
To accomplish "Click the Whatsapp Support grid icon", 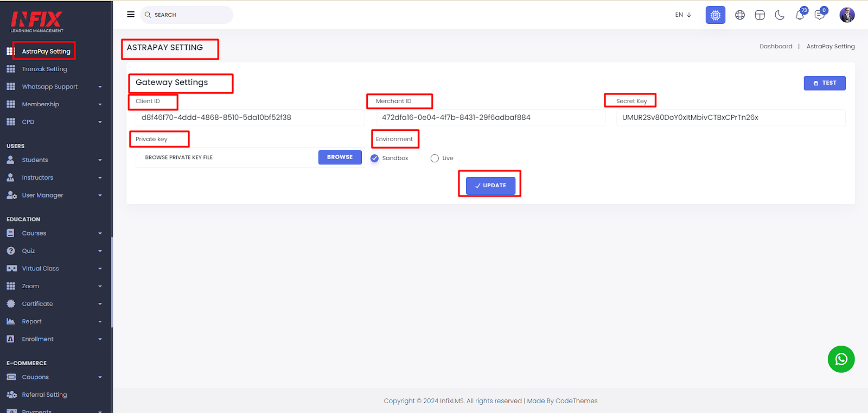I will 11,87.
